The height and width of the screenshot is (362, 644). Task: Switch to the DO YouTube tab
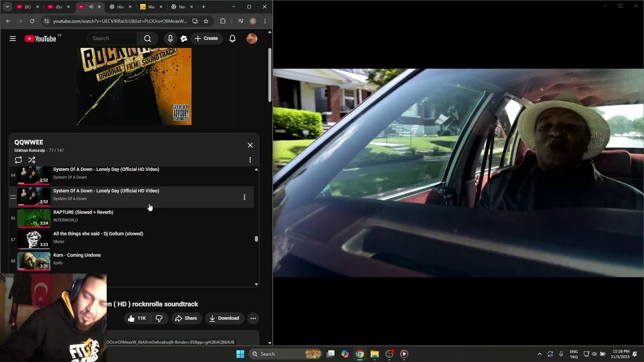coord(28,7)
